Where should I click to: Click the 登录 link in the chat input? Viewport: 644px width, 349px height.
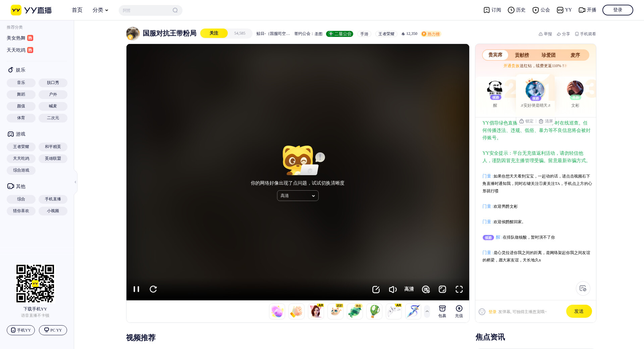(x=492, y=312)
